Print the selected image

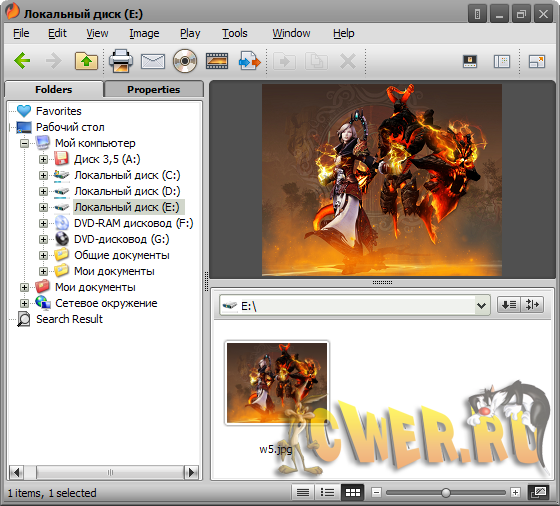(x=121, y=61)
